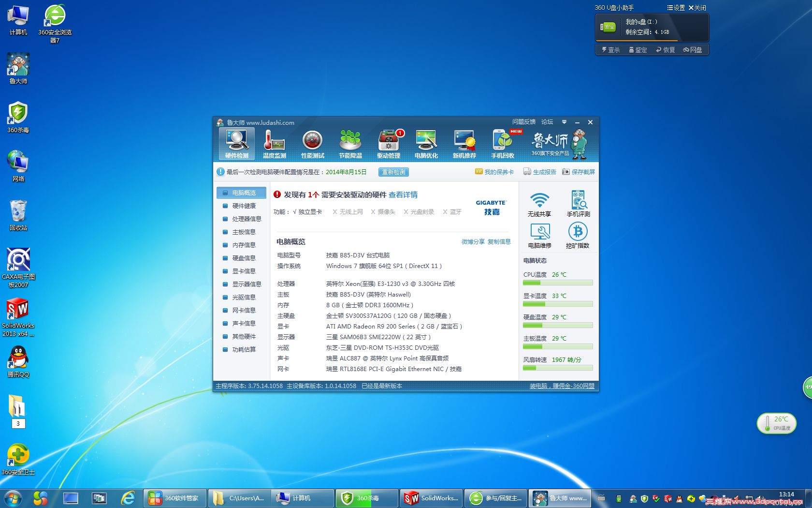
Task: Click the 复制信息 copy info link
Action: pos(499,242)
